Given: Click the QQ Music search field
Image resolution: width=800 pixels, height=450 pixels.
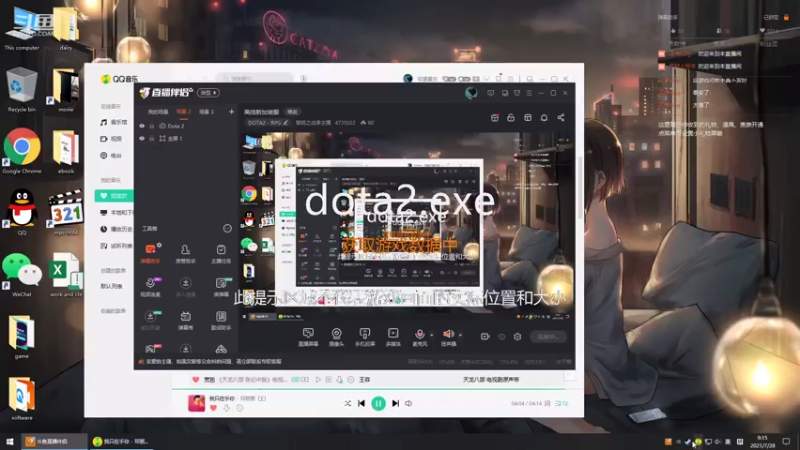Looking at the screenshot, I should click(254, 79).
